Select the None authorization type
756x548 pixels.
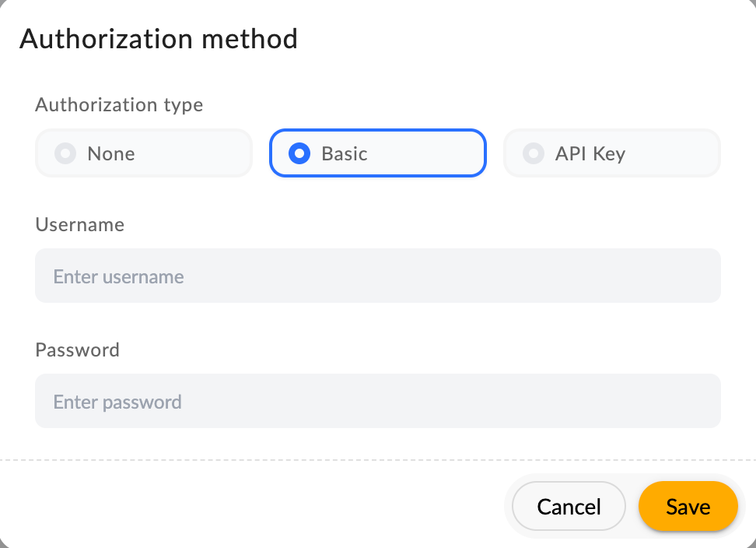[x=143, y=153]
